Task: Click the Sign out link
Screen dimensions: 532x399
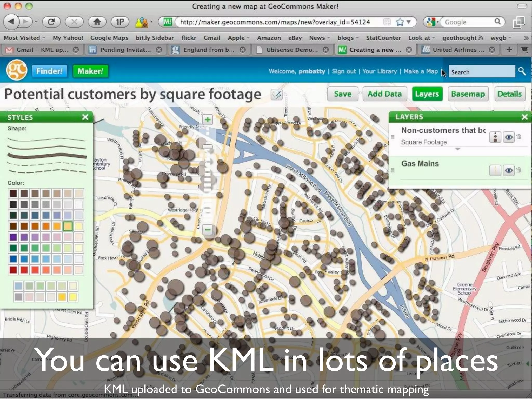Action: point(344,71)
